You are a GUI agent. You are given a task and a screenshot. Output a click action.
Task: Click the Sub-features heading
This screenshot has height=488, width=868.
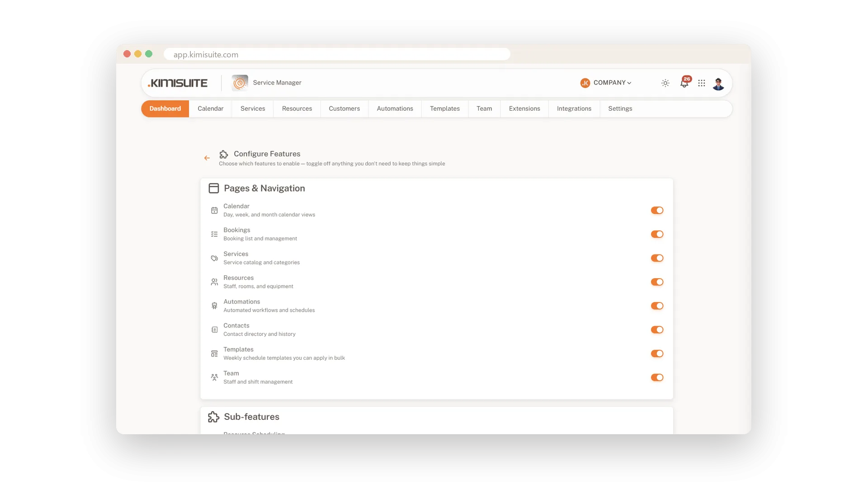tap(251, 417)
